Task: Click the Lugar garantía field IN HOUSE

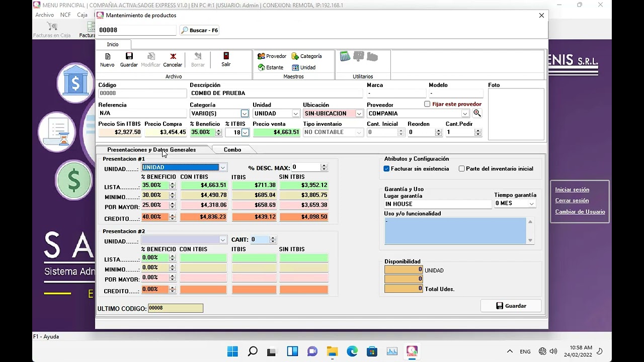Action: (437, 204)
